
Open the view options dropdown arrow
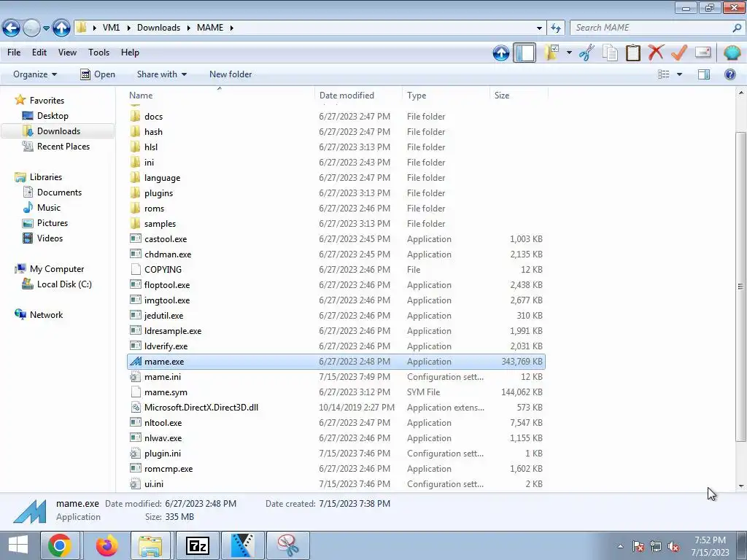point(679,74)
